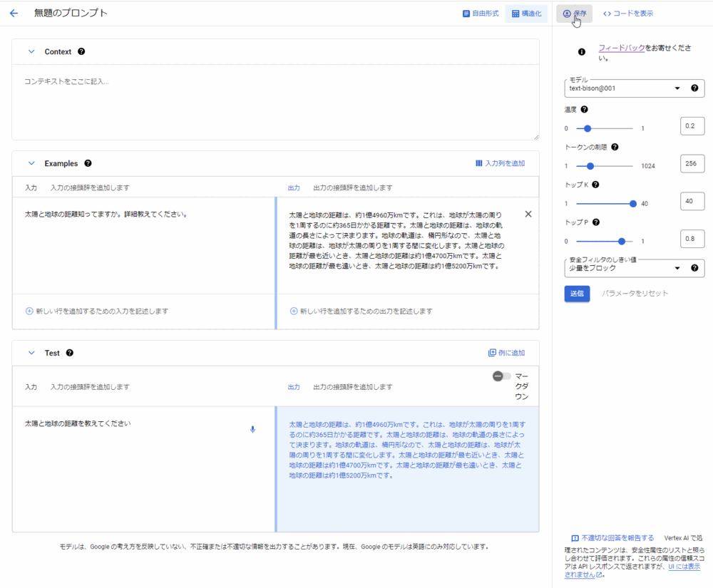The width and height of the screenshot is (713, 588).
Task: Select the 構造化 tab
Action: (x=526, y=13)
